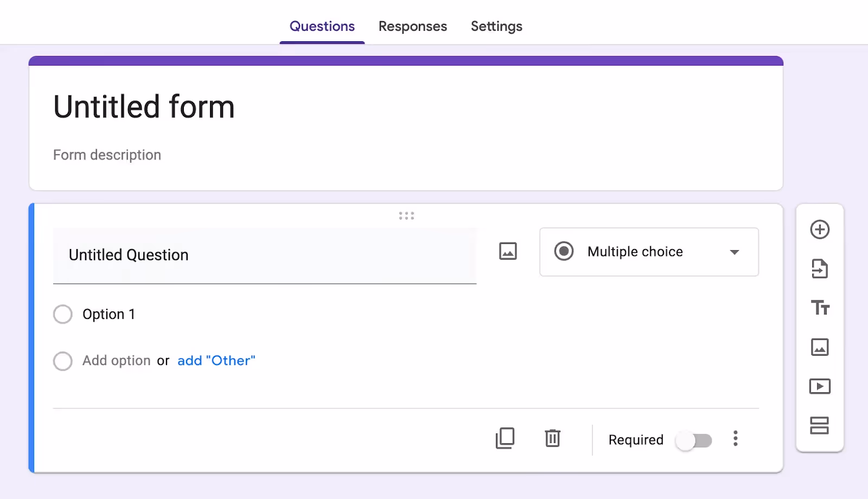Click the Untitled form title
Viewport: 868px width, 499px height.
coord(144,106)
